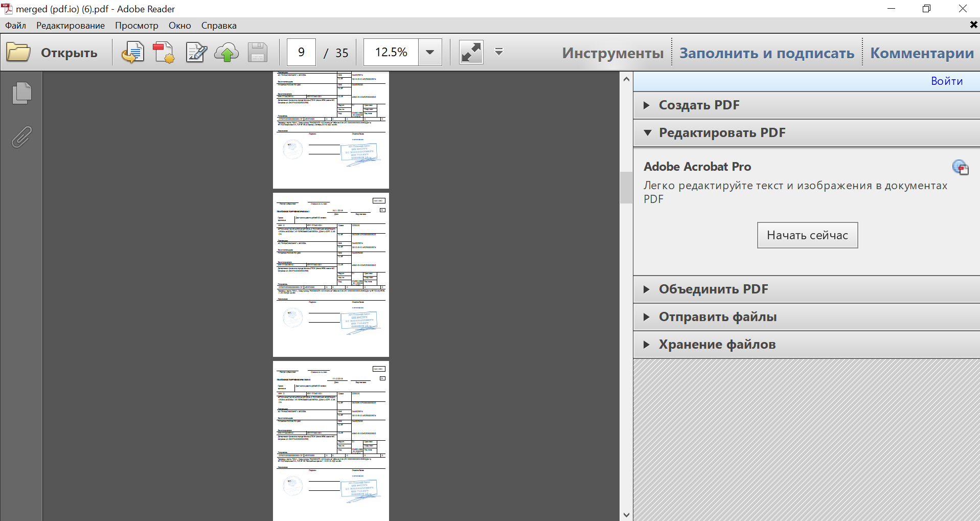This screenshot has height=521, width=980.
Task: Show the page thumbnails panel icon
Action: point(21,93)
